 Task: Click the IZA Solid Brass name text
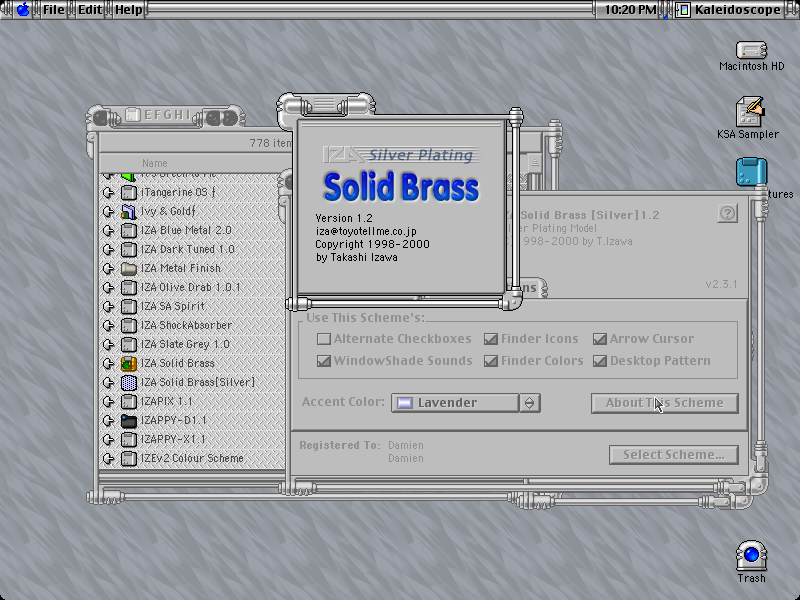tap(178, 363)
